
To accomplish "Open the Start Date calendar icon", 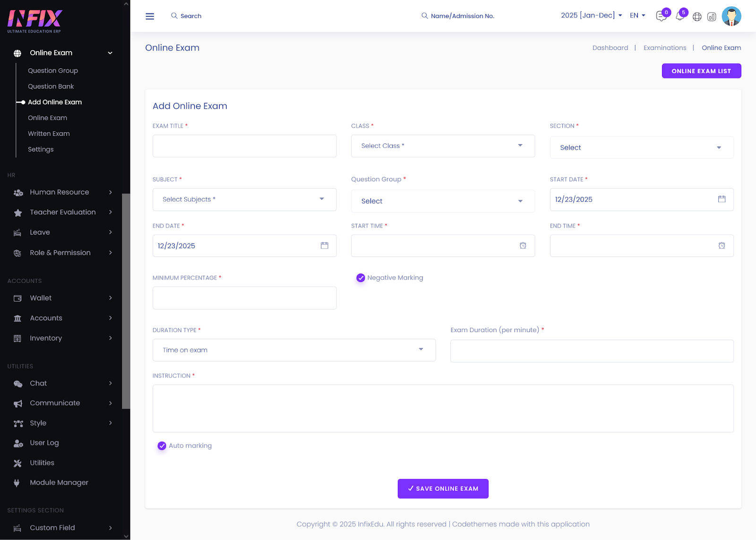I will 722,199.
